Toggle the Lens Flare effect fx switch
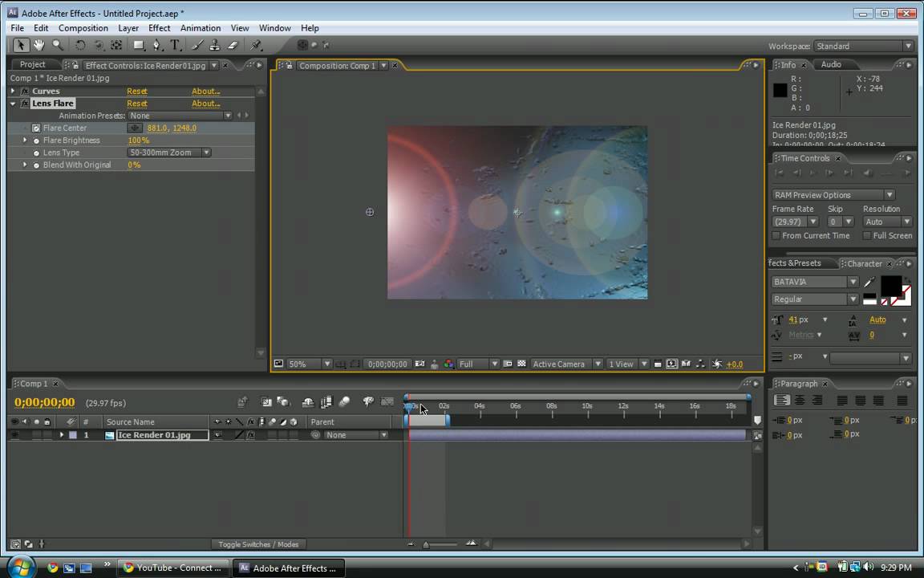 coord(25,104)
